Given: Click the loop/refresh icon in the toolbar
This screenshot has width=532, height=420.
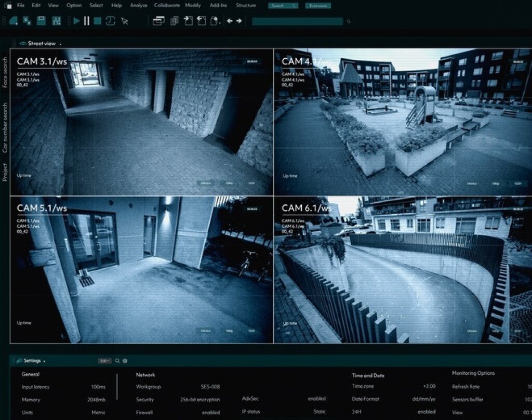Looking at the screenshot, I should point(110,21).
